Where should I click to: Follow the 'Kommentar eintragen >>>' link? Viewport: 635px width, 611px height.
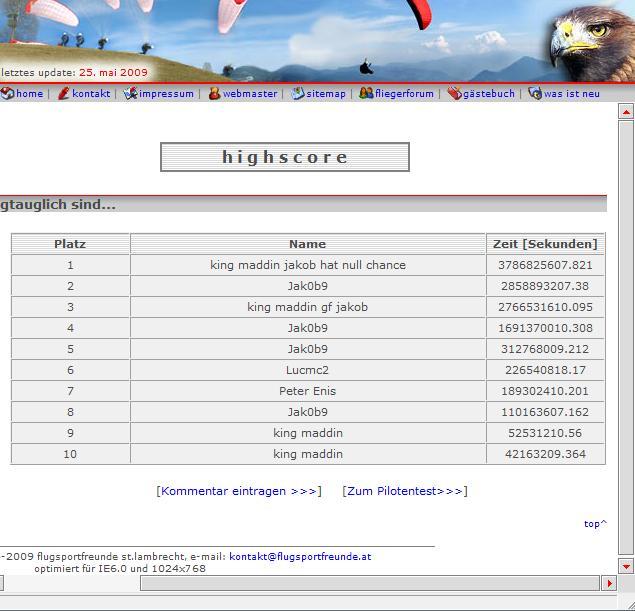point(239,491)
